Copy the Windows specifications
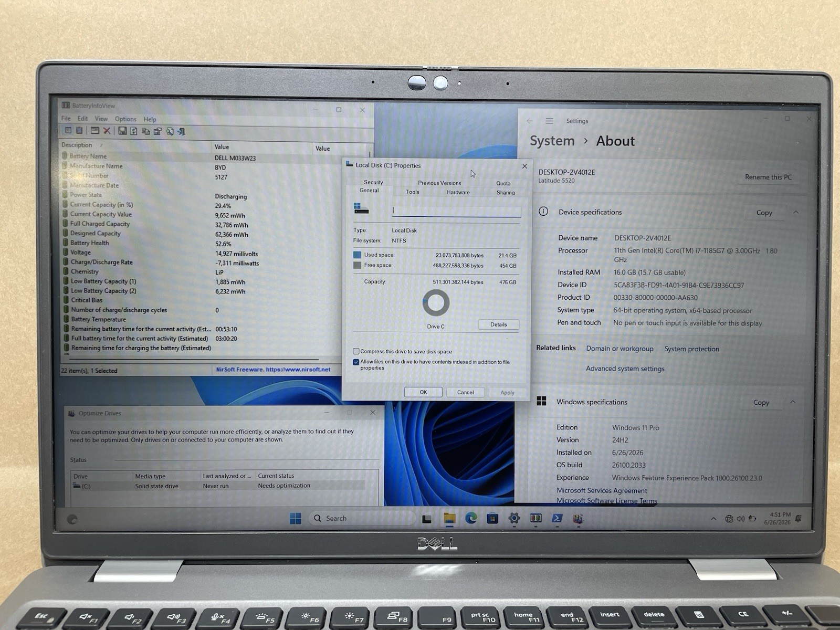The height and width of the screenshot is (630, 840). (x=761, y=403)
